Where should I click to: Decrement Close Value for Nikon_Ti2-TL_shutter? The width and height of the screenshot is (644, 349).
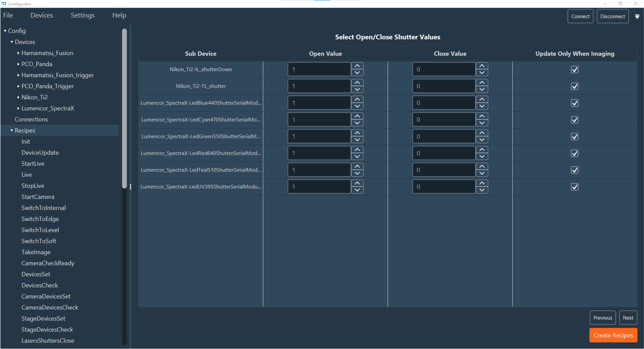click(x=482, y=90)
